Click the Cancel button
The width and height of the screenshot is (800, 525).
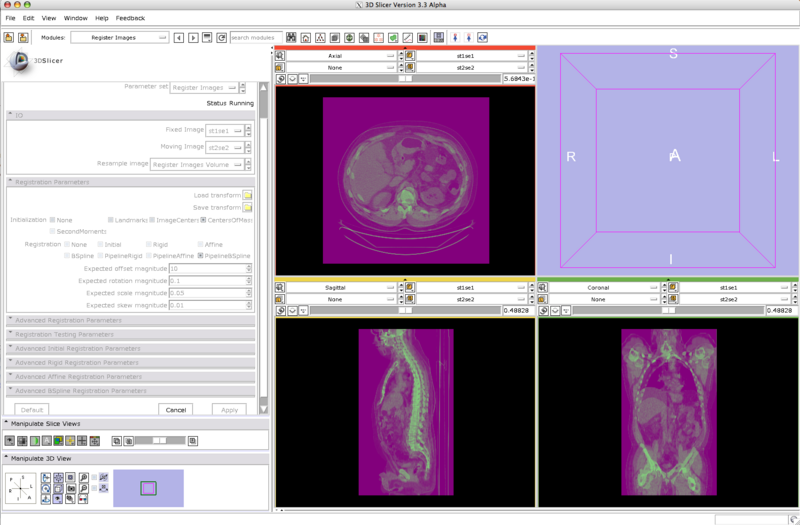(x=175, y=410)
